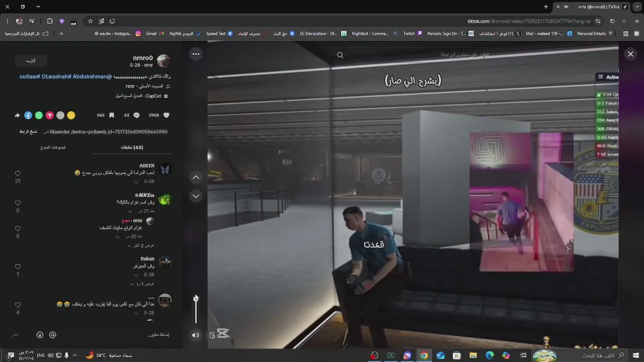Follow nrnro0 with the follow button
644x362 pixels.
tap(31, 61)
